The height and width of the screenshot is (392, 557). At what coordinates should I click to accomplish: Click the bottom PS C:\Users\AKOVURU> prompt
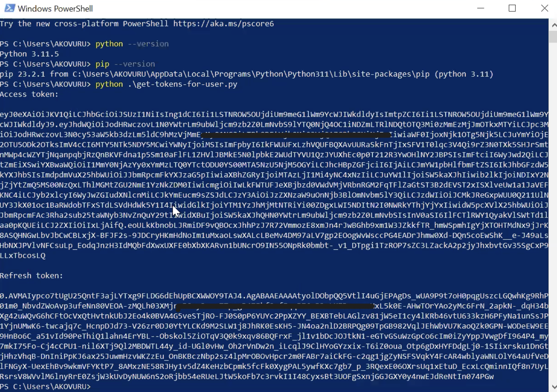point(46,387)
